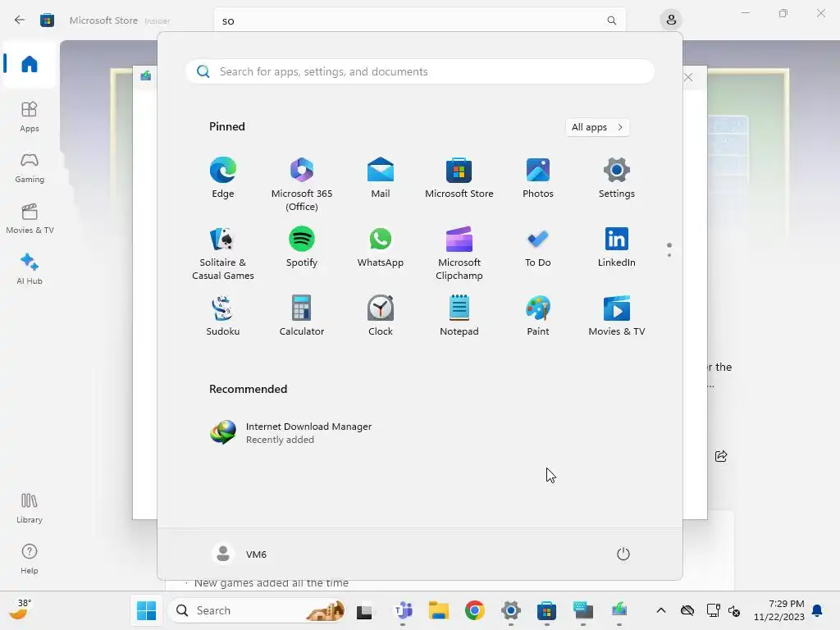Click the Start menu search field
Viewport: 840px width, 630px height.
point(420,72)
